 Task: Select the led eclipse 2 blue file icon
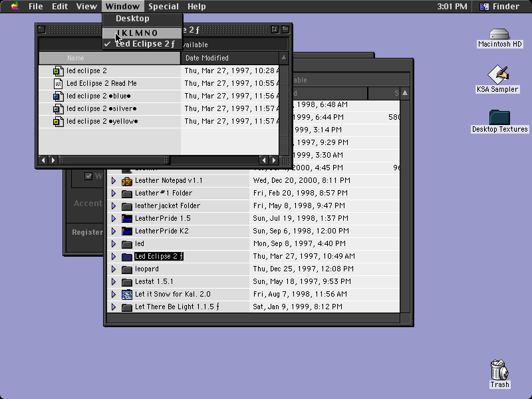tap(58, 96)
